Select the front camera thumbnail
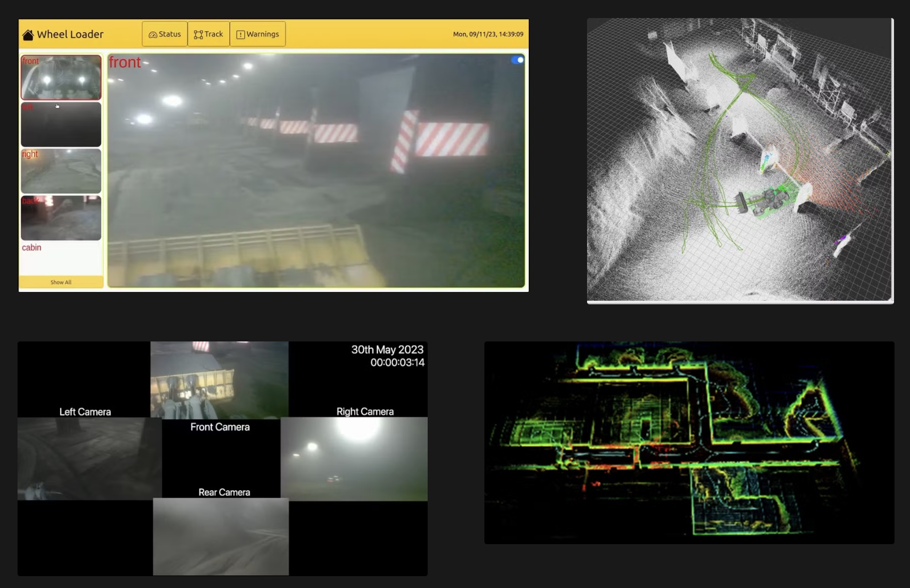Image resolution: width=910 pixels, height=588 pixels. [x=61, y=77]
